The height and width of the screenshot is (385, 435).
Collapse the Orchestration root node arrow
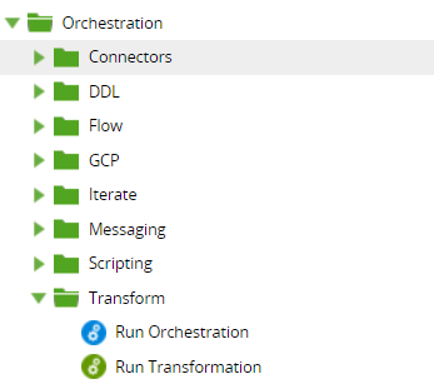pyautogui.click(x=13, y=23)
